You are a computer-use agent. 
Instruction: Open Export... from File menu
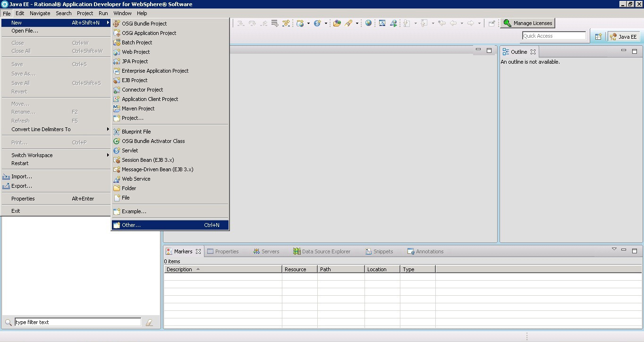[x=56, y=186]
